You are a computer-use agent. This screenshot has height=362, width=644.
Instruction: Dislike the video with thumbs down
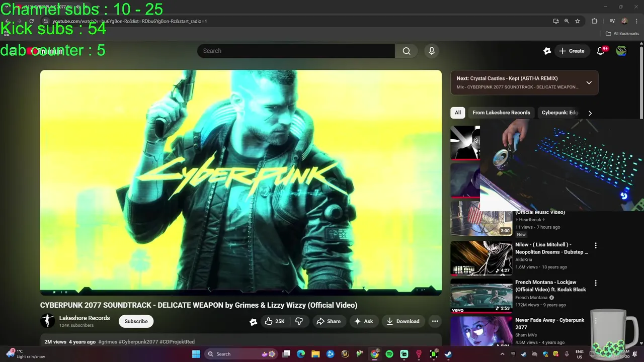(299, 321)
